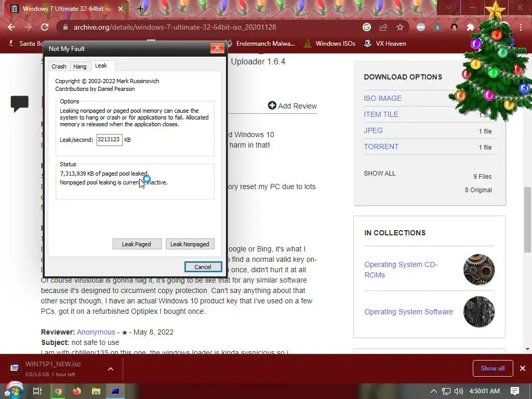This screenshot has height=399, width=532.
Task: Open the Windows ISOs bookmark
Action: (329, 44)
